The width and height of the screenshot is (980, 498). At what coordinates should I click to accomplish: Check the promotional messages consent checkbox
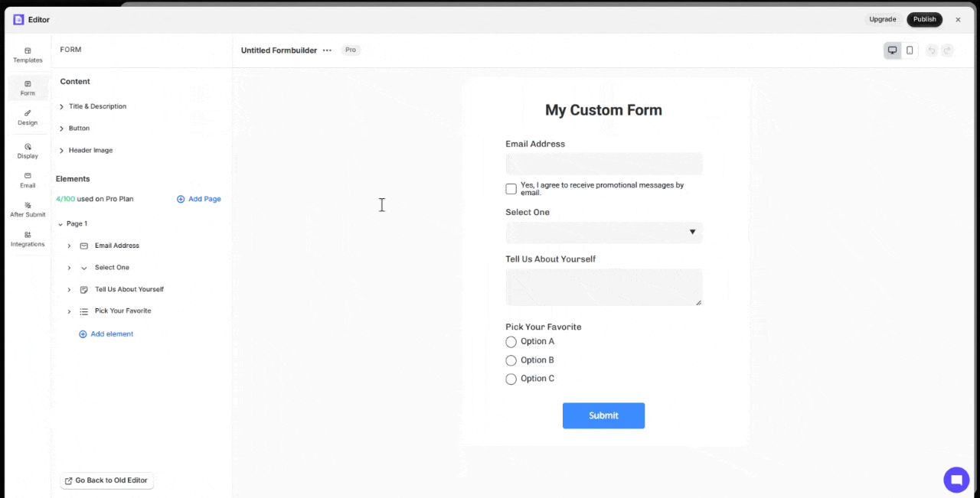(511, 189)
